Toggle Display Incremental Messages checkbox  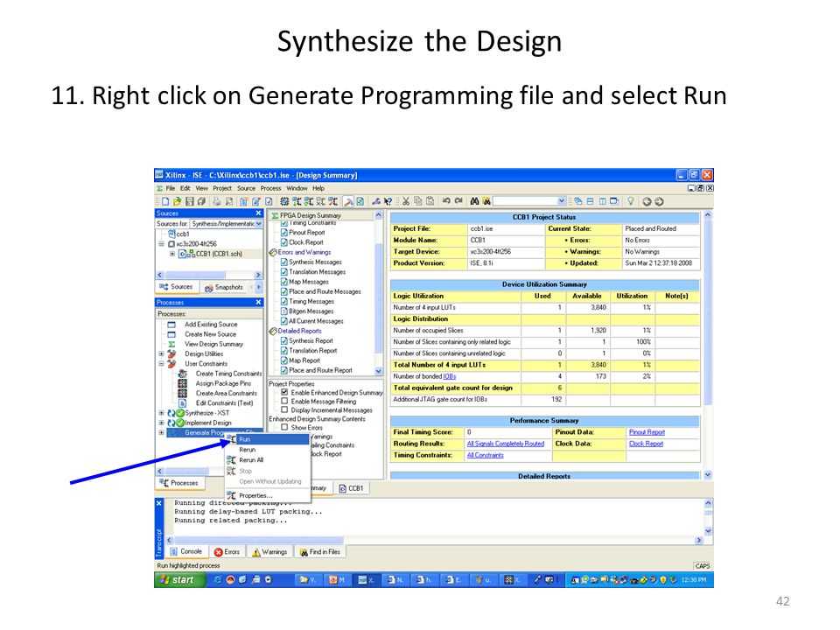click(284, 409)
